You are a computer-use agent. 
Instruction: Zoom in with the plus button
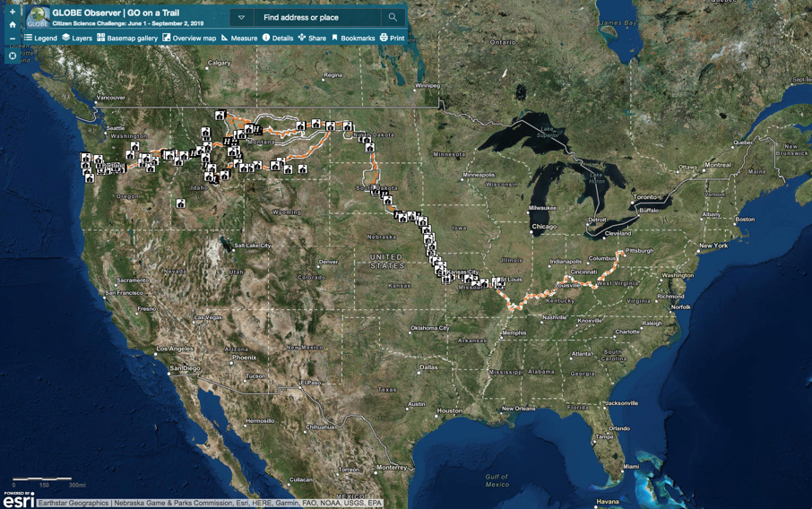[x=13, y=12]
